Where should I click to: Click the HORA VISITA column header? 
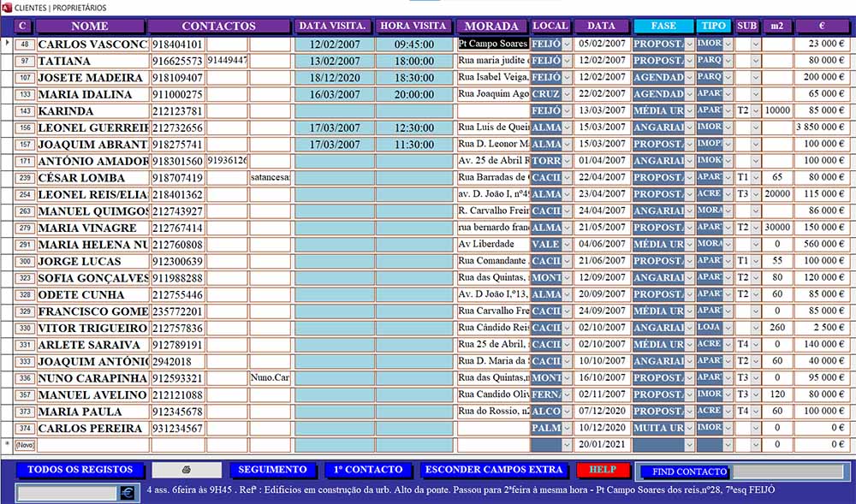[413, 26]
